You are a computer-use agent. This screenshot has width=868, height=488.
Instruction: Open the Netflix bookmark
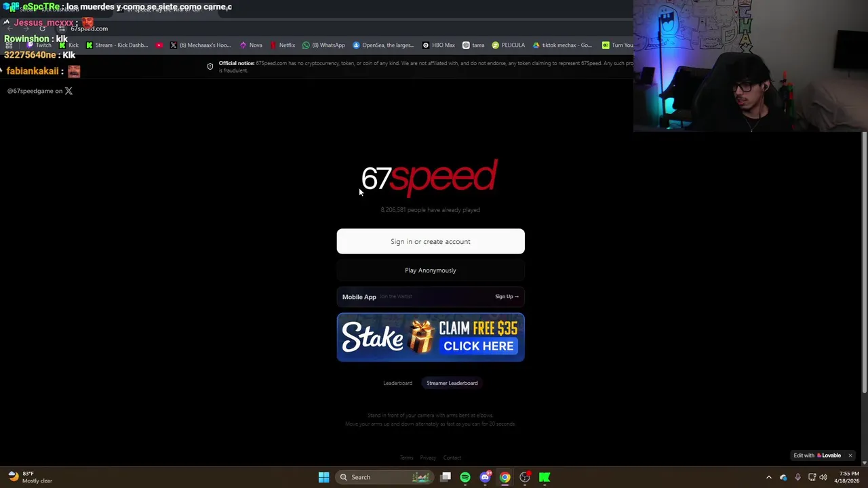pos(282,45)
